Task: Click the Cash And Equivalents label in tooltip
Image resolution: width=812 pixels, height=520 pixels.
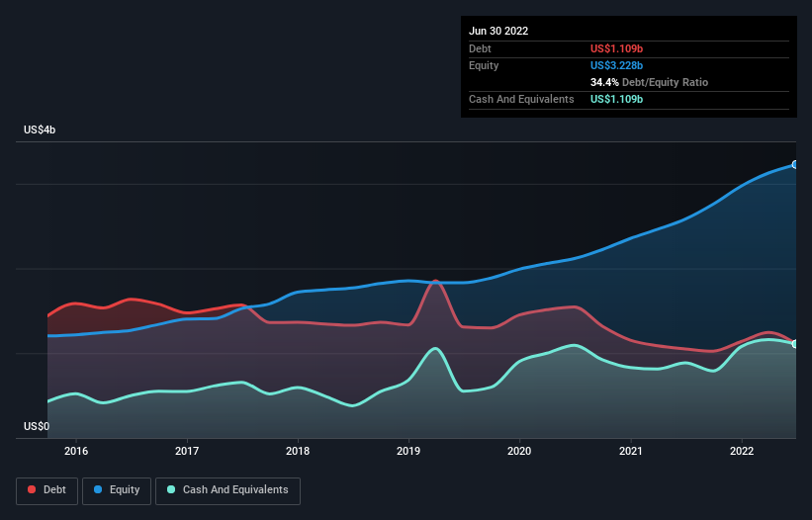Action: 521,99
